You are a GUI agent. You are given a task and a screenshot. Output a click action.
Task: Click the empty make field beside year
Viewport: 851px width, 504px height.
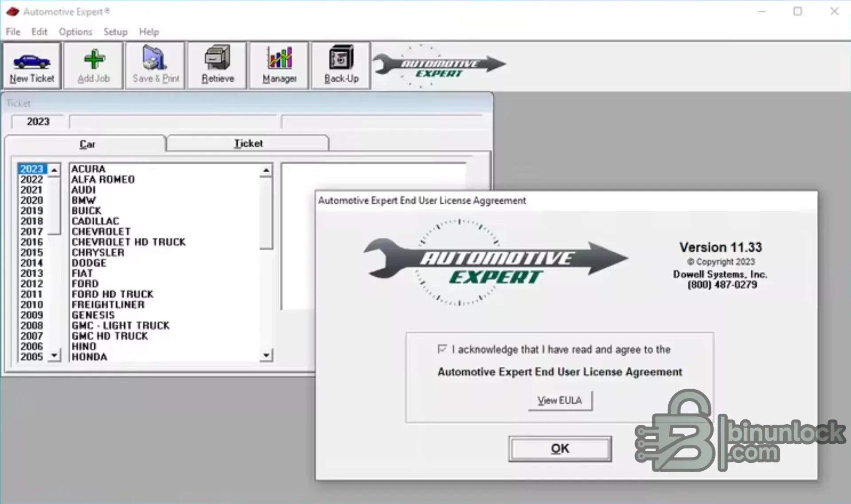click(x=173, y=122)
